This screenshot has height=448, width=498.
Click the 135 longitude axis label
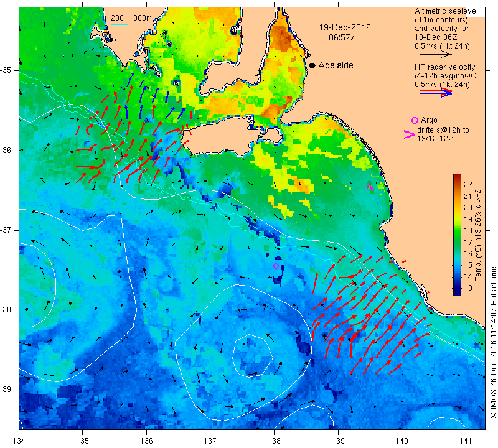click(83, 441)
